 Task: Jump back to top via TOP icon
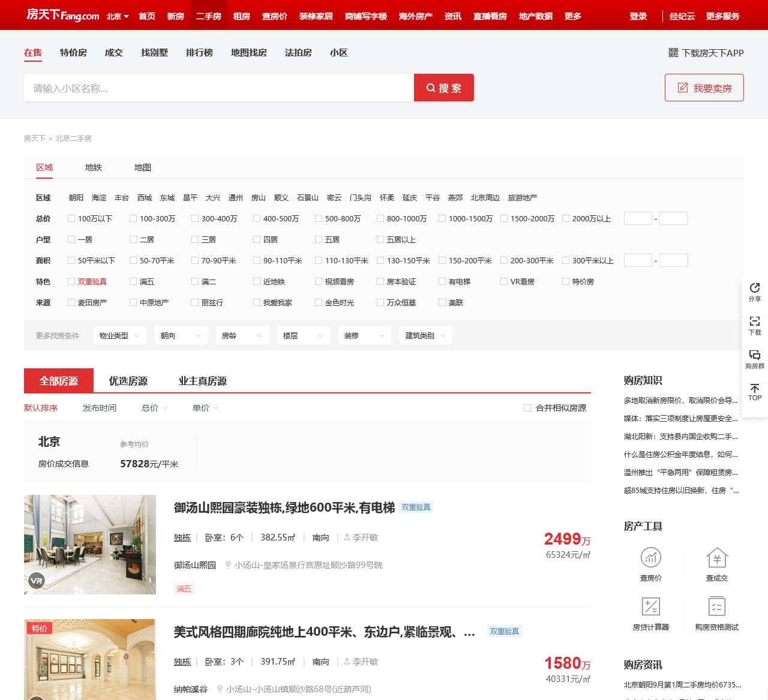click(x=754, y=392)
